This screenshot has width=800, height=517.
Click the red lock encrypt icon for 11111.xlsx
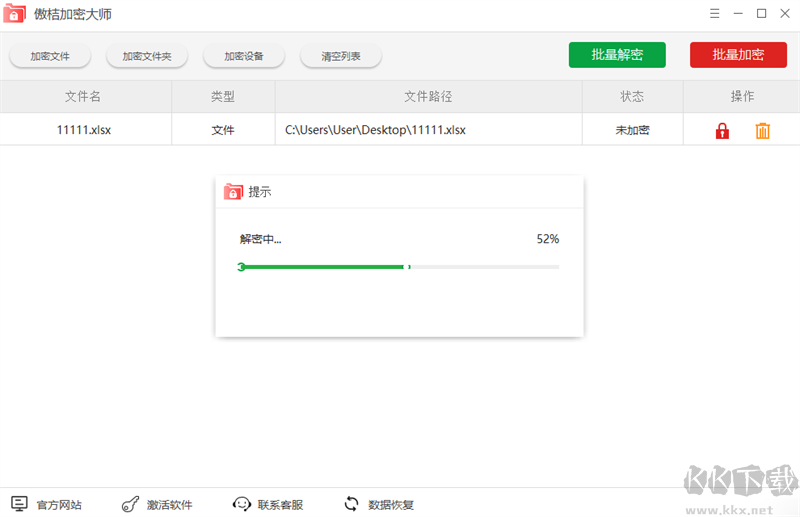click(x=722, y=131)
